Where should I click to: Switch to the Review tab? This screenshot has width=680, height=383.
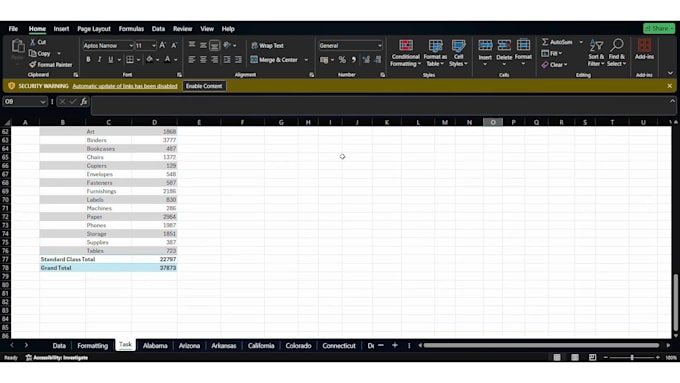pos(182,29)
